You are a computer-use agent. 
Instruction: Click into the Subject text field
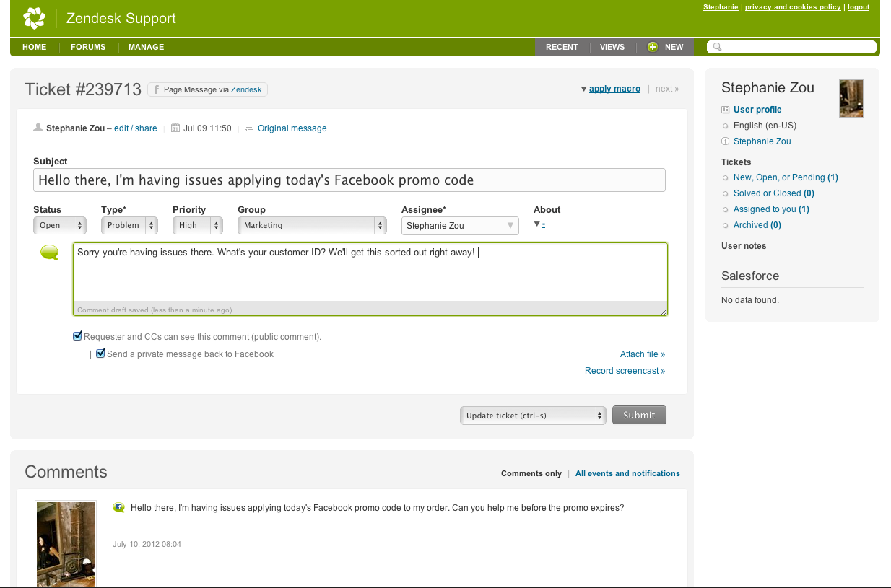click(349, 180)
